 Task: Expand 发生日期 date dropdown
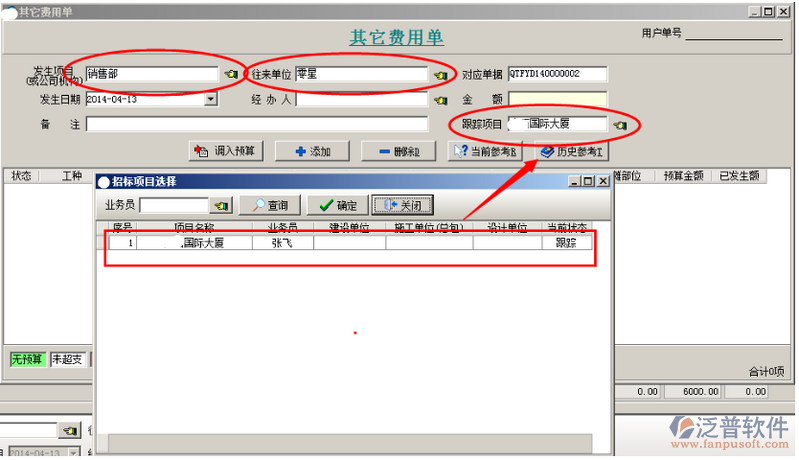tap(211, 100)
